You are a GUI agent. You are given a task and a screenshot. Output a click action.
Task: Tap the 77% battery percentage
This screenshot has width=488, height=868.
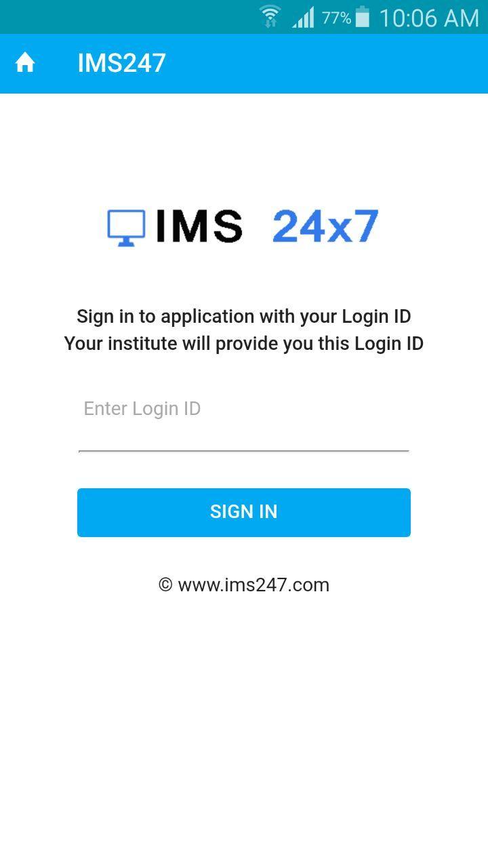(336, 18)
